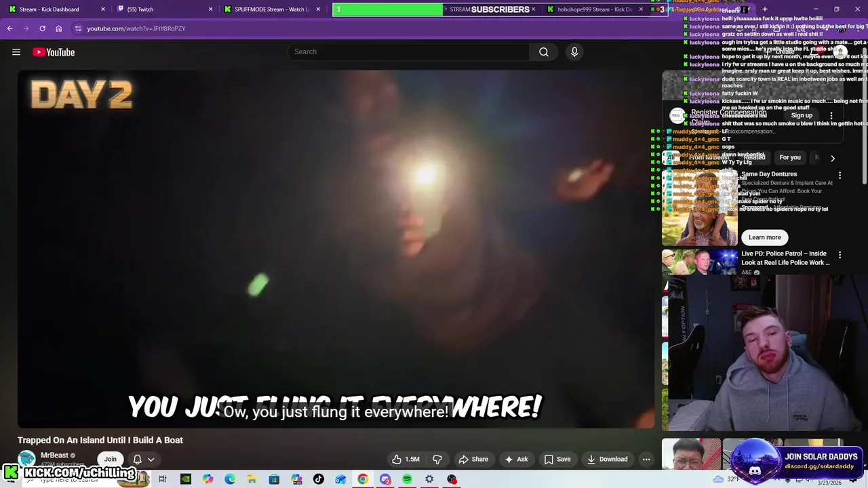Screen dimensions: 868x488
Task: Open Task View on the taskbar
Action: click(163, 479)
